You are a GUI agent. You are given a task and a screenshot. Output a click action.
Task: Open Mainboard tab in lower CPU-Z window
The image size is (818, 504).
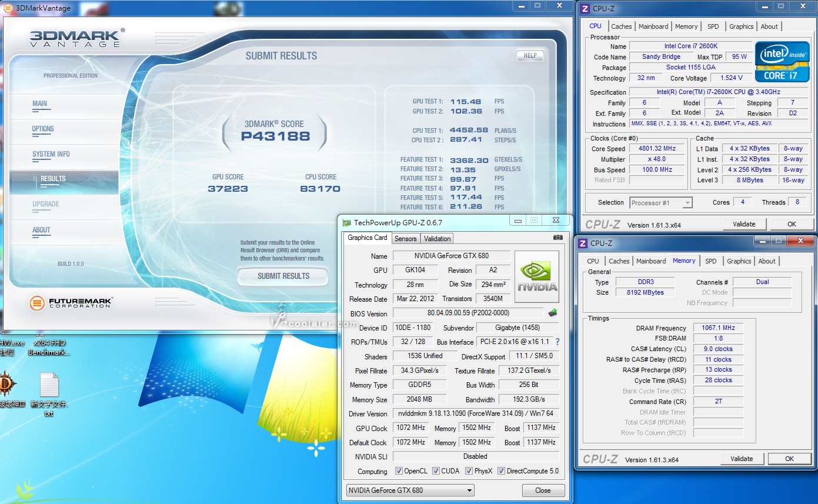[650, 261]
